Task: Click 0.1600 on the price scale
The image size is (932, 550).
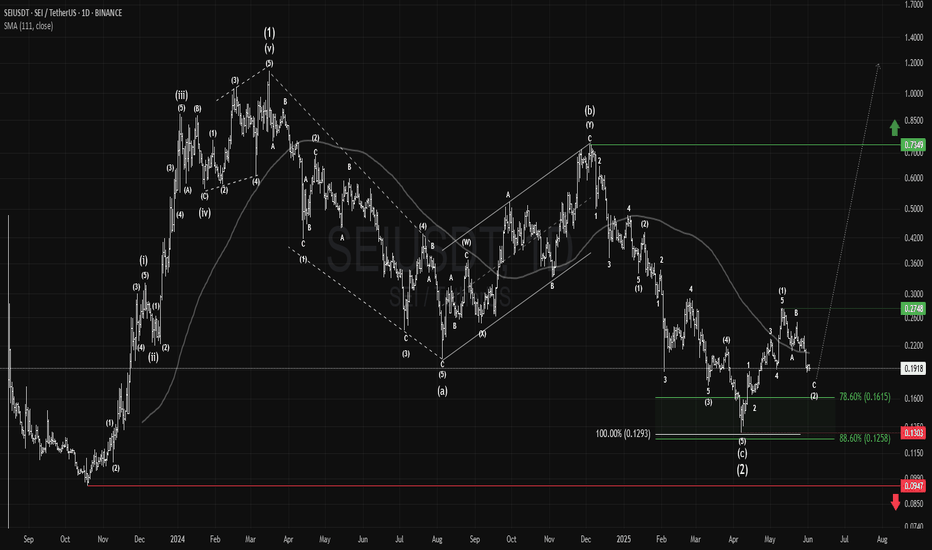Action: pos(914,398)
